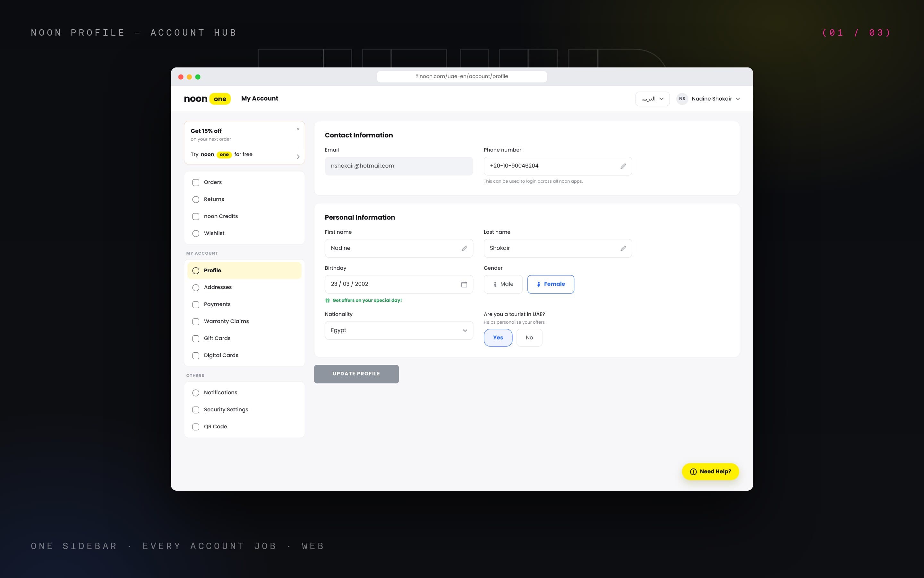
Task: View the Wishlist
Action: [x=244, y=233]
